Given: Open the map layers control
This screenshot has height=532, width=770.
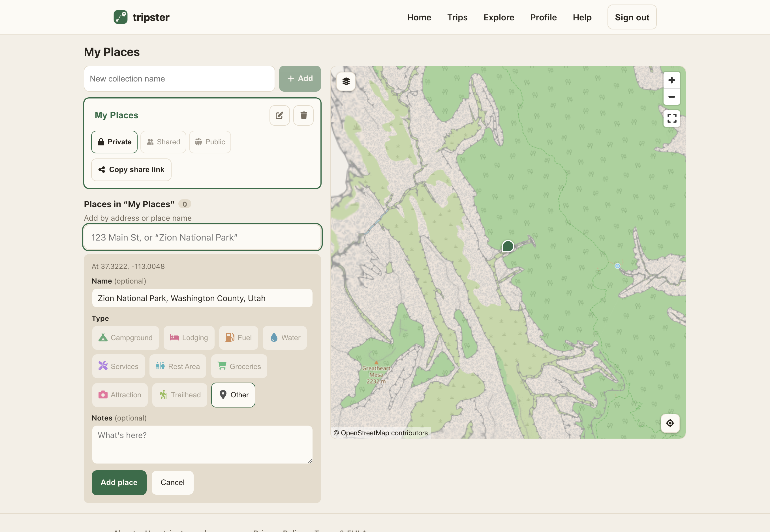Looking at the screenshot, I should point(346,81).
